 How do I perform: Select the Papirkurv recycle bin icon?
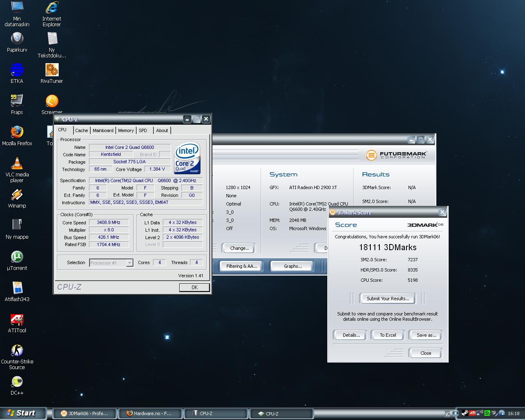click(x=17, y=42)
